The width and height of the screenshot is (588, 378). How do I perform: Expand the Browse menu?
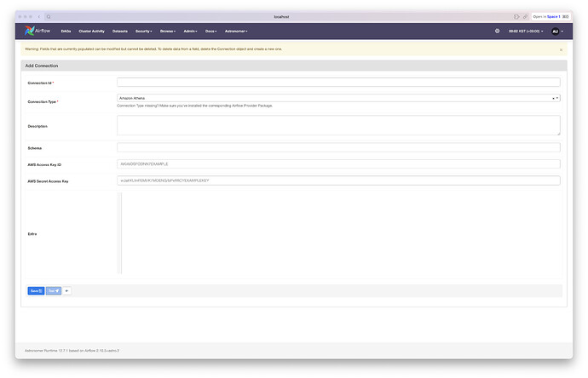168,31
